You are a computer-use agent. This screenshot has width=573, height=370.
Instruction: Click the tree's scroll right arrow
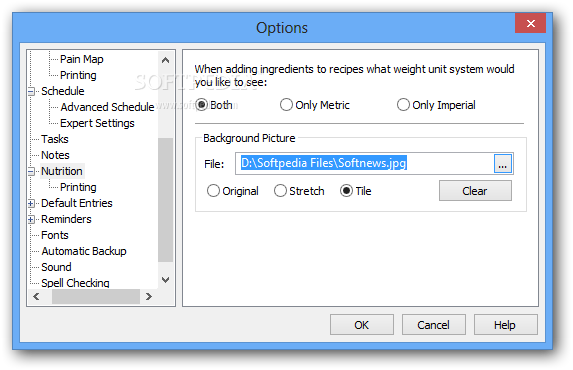[148, 297]
